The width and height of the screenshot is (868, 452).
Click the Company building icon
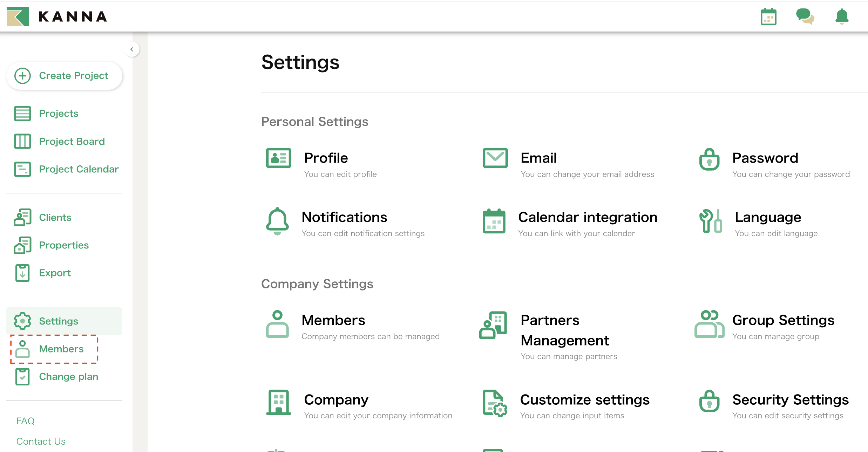[278, 402]
